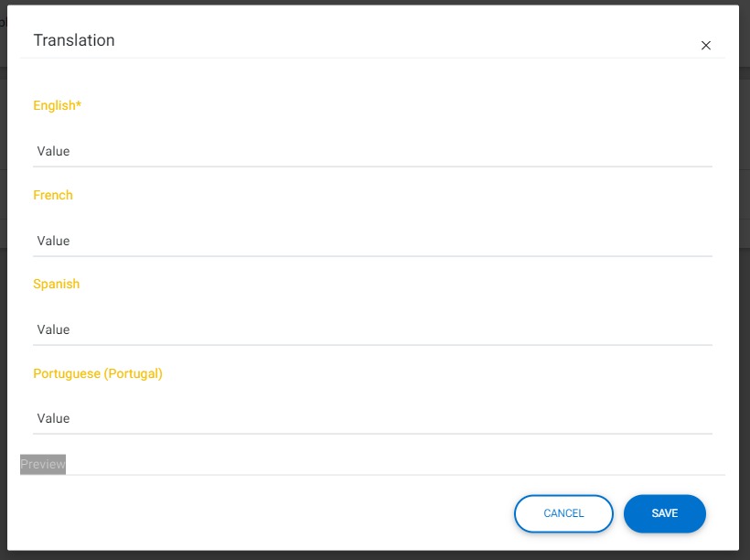The height and width of the screenshot is (560, 750).
Task: Click the Spanish language label
Action: (x=56, y=284)
